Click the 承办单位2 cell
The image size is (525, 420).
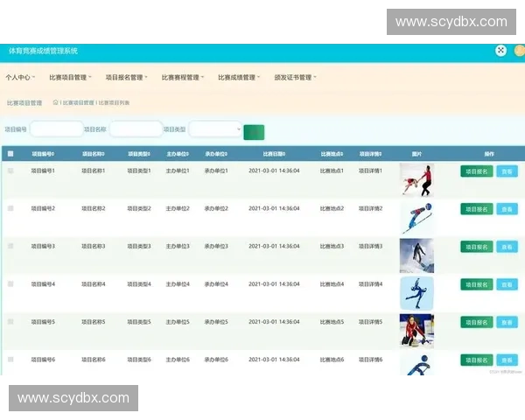[216, 208]
